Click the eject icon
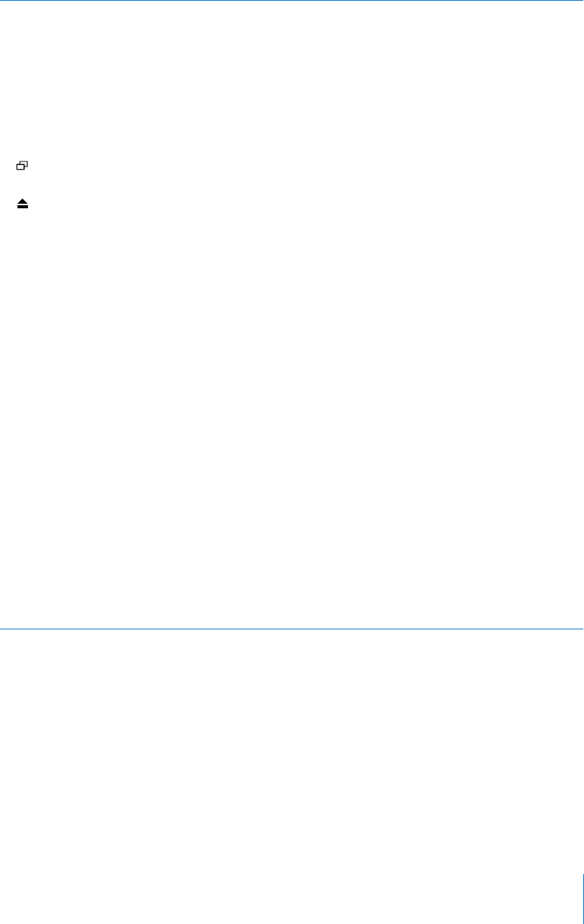This screenshot has width=584, height=924. pyautogui.click(x=23, y=204)
